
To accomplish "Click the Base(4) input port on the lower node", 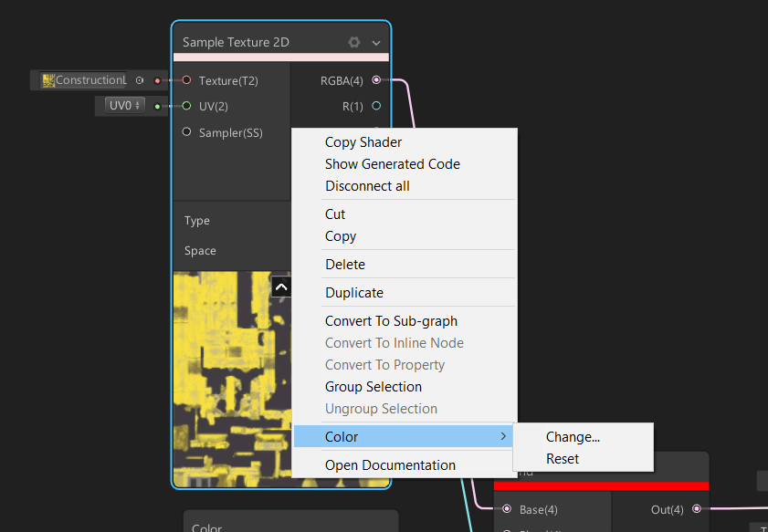I will (x=505, y=509).
